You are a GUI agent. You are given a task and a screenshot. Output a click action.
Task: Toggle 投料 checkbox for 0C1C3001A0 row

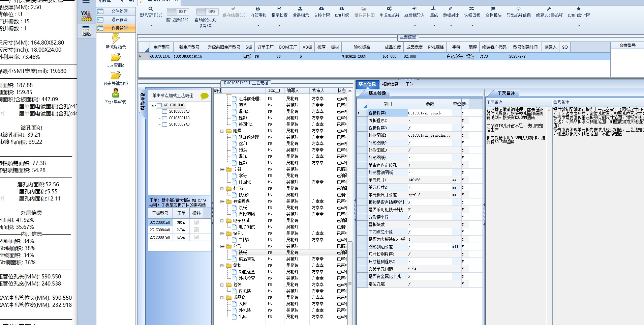196,222
